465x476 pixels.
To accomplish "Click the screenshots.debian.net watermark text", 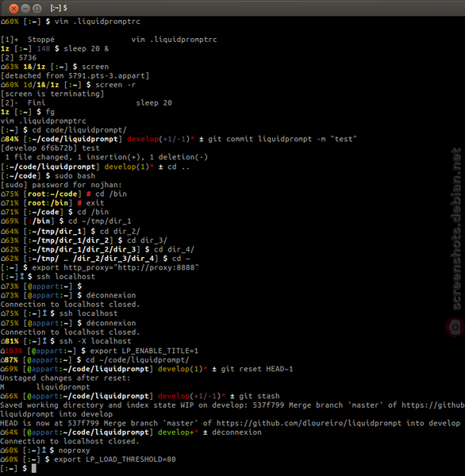I will pyautogui.click(x=455, y=229).
